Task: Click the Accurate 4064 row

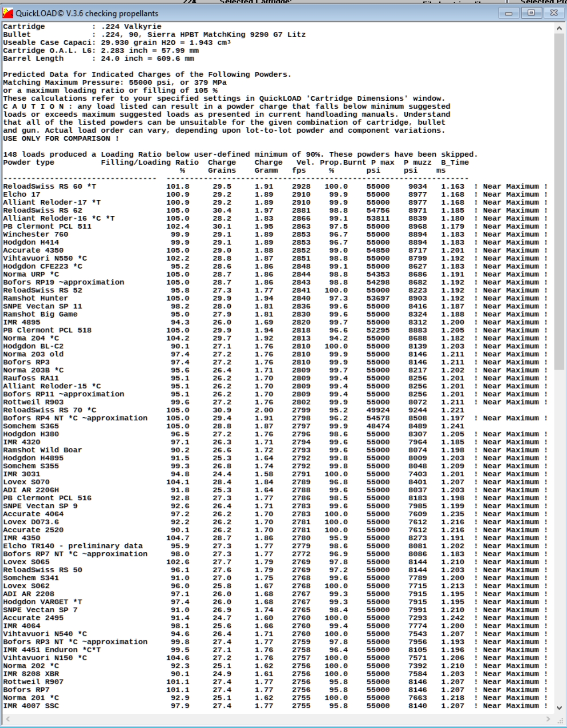Action: [x=275, y=514]
